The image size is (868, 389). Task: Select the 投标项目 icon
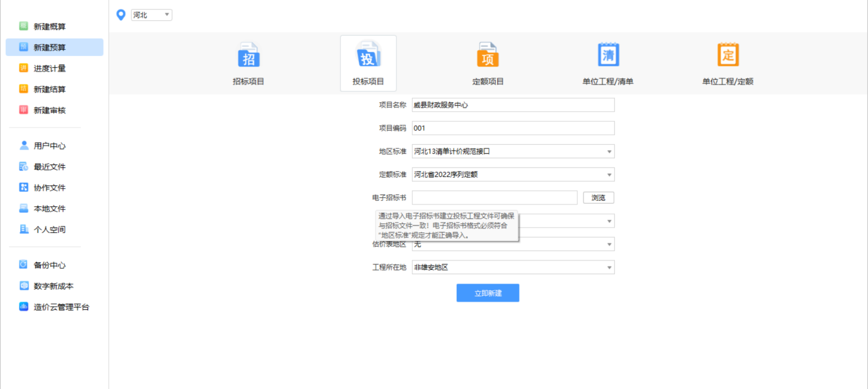pos(368,55)
